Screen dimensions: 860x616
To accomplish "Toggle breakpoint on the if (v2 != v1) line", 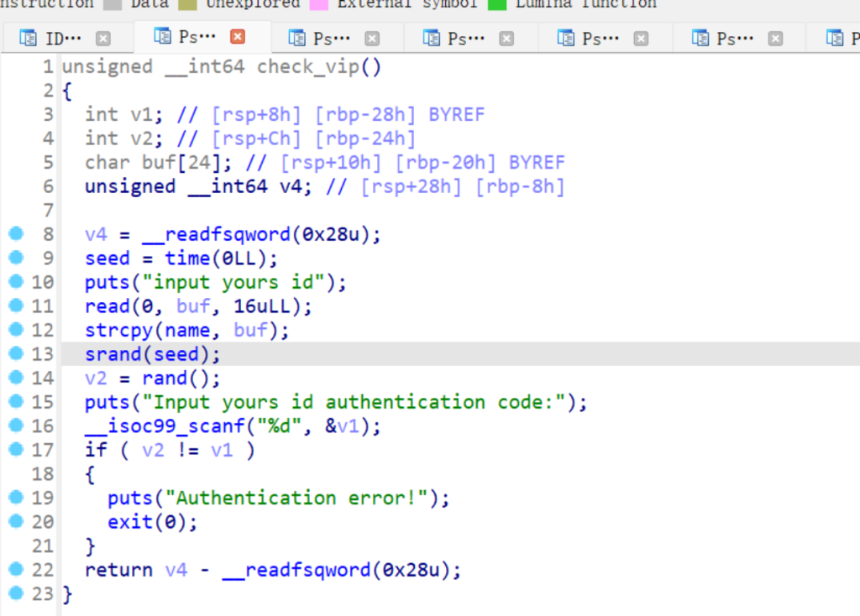I will pyautogui.click(x=14, y=450).
